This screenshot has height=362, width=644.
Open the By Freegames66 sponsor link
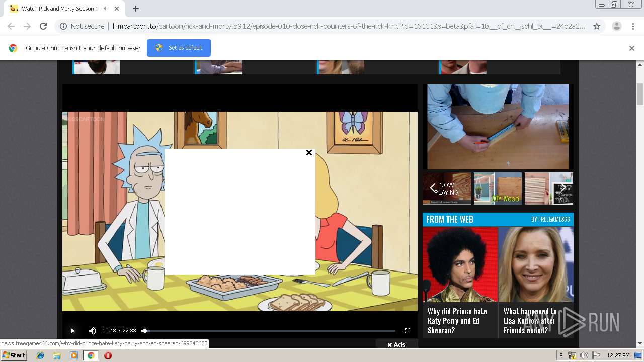point(550,220)
